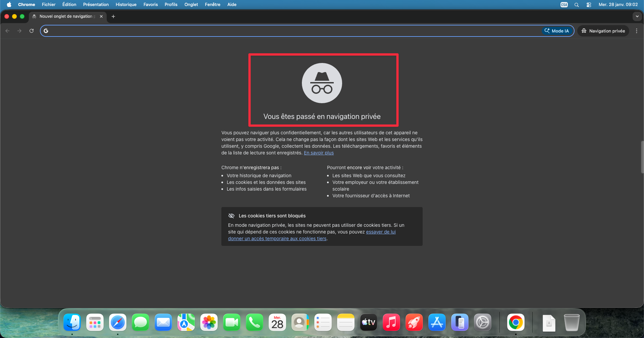
Task: Open the Onglet menu
Action: [x=191, y=4]
